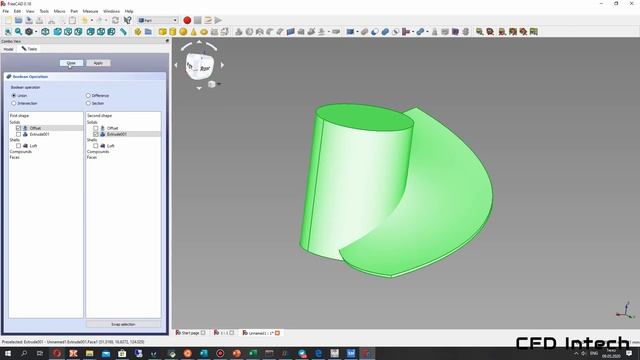Open the Windows Start menu

tap(7, 353)
